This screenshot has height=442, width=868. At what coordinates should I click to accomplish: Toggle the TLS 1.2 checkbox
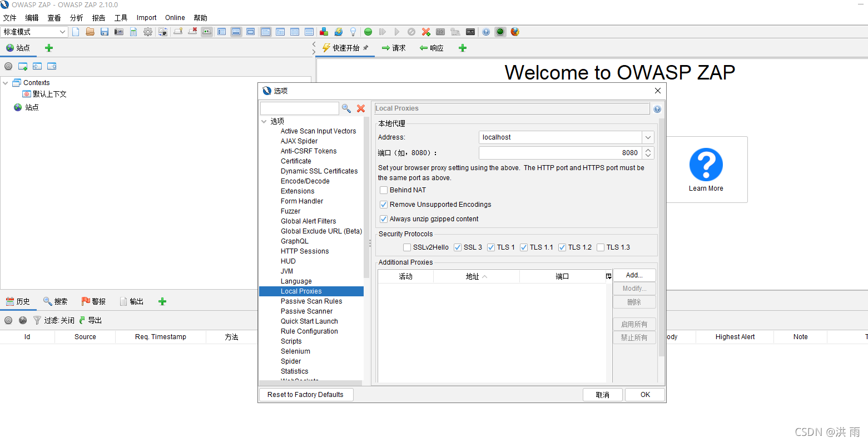562,247
